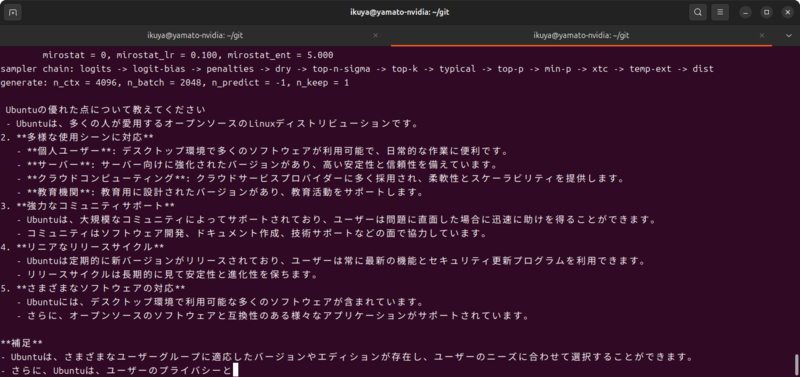Click the **強力なコミュニティサポート** heading
The width and height of the screenshot is (800, 377).
(x=88, y=206)
